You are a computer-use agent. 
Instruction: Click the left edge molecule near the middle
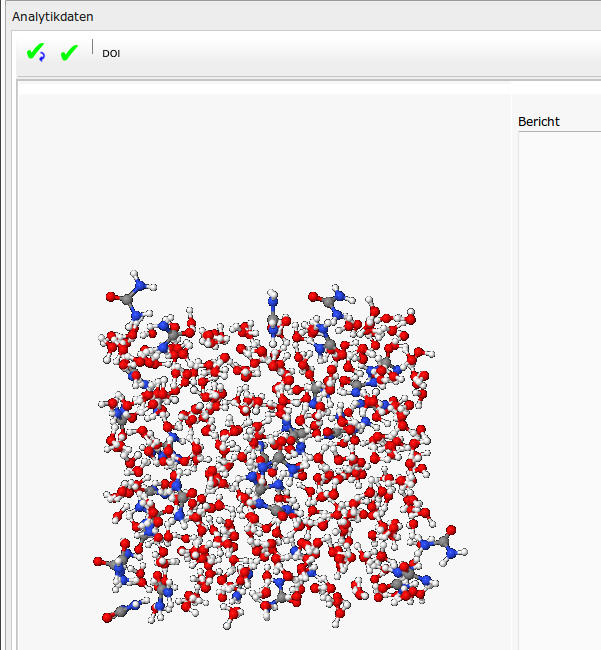pos(117,412)
